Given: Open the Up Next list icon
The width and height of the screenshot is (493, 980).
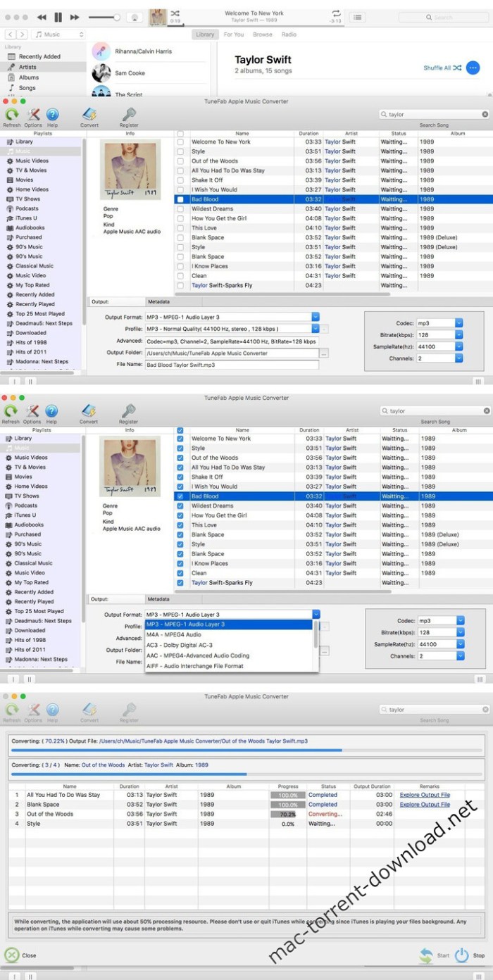Looking at the screenshot, I should [x=358, y=17].
